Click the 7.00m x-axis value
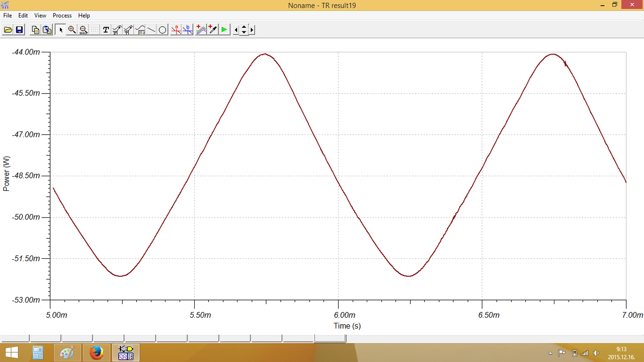 pos(632,315)
